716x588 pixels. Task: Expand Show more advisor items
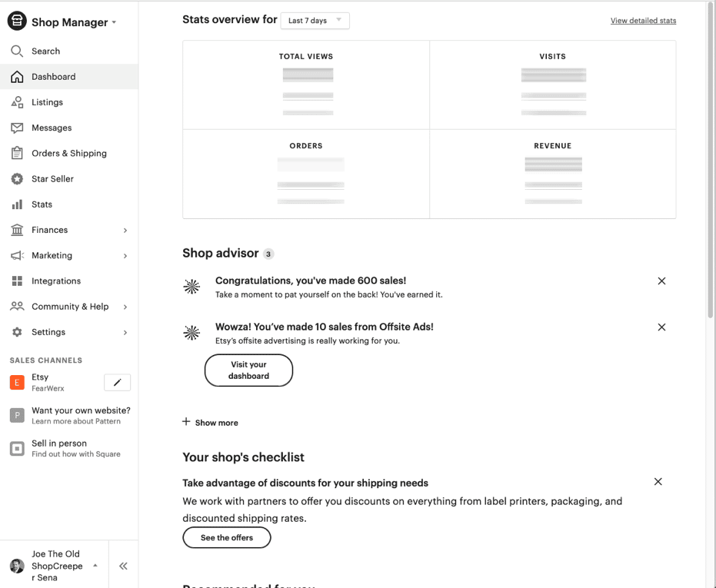pos(210,423)
